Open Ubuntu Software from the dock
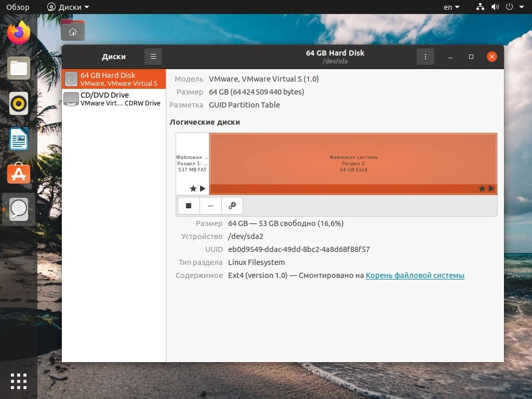The image size is (532, 399). [19, 174]
